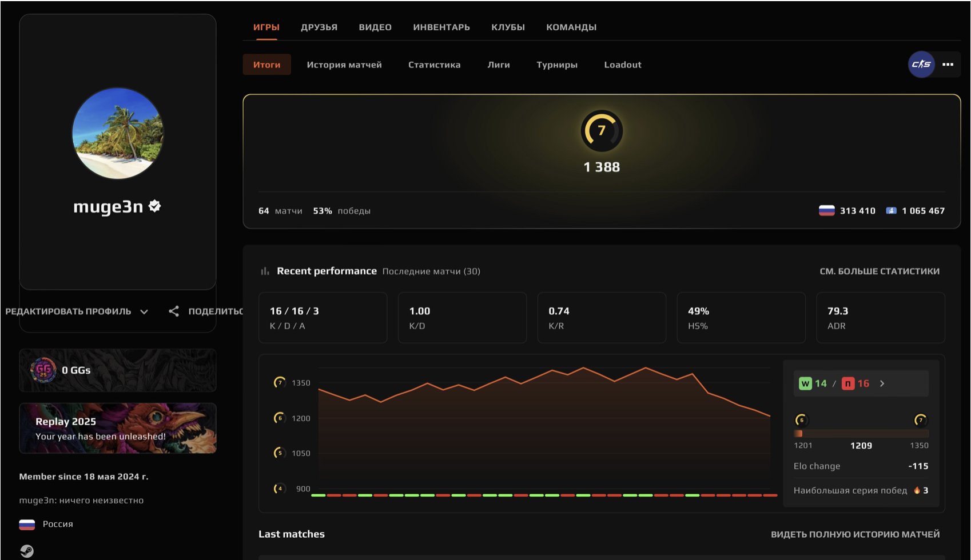This screenshot has height=560, width=971.
Task: Click the verified badge beside muge3n
Action: tap(154, 206)
